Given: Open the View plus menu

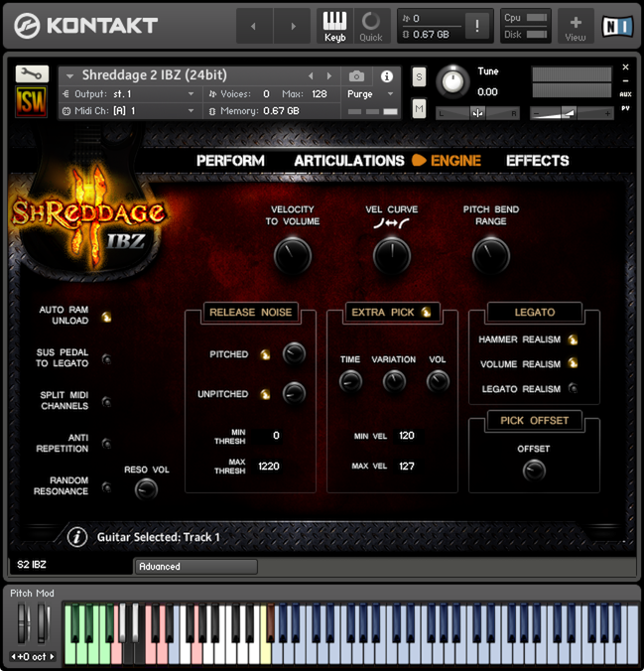Looking at the screenshot, I should pyautogui.click(x=576, y=28).
